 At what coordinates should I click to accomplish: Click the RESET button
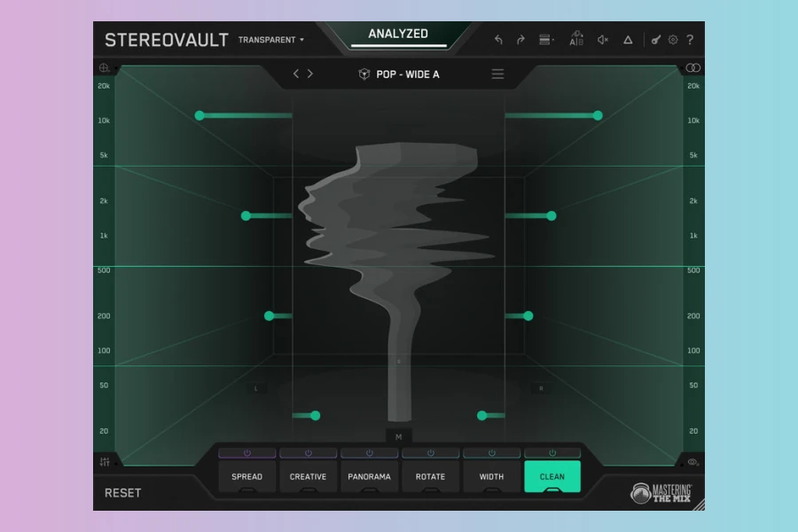tap(122, 493)
